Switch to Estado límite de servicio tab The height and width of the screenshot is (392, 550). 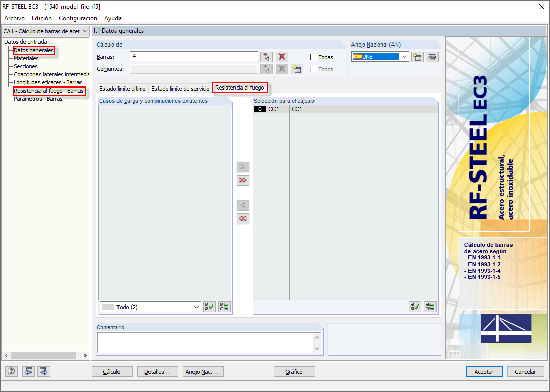point(180,89)
